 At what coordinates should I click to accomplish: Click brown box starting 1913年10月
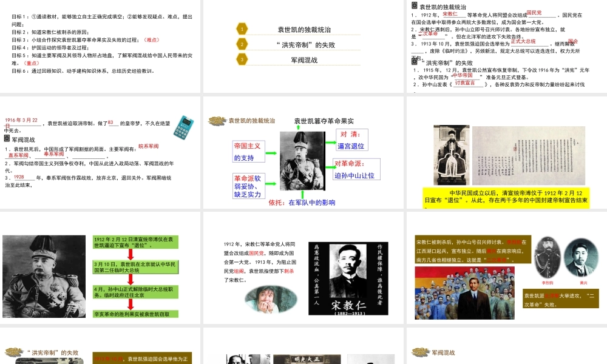click(x=142, y=358)
